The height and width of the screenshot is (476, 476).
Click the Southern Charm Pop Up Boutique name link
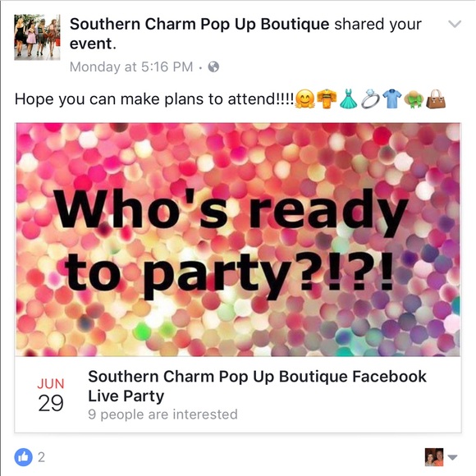[x=199, y=24]
